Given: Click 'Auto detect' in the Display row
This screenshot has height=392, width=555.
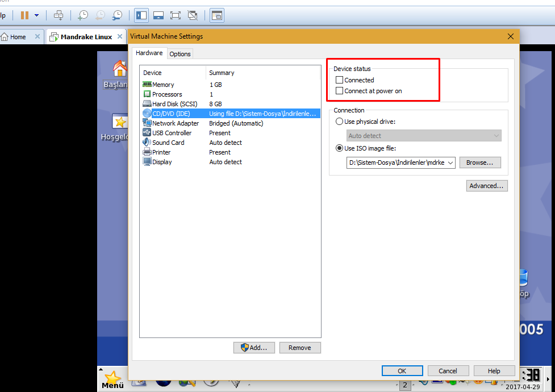Looking at the screenshot, I should [226, 162].
